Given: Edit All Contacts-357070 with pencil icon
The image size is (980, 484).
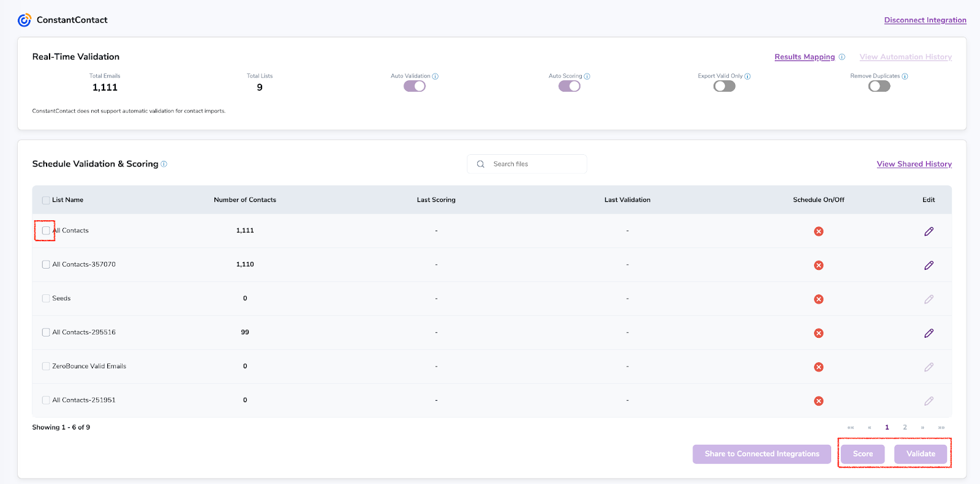Looking at the screenshot, I should click(x=929, y=266).
